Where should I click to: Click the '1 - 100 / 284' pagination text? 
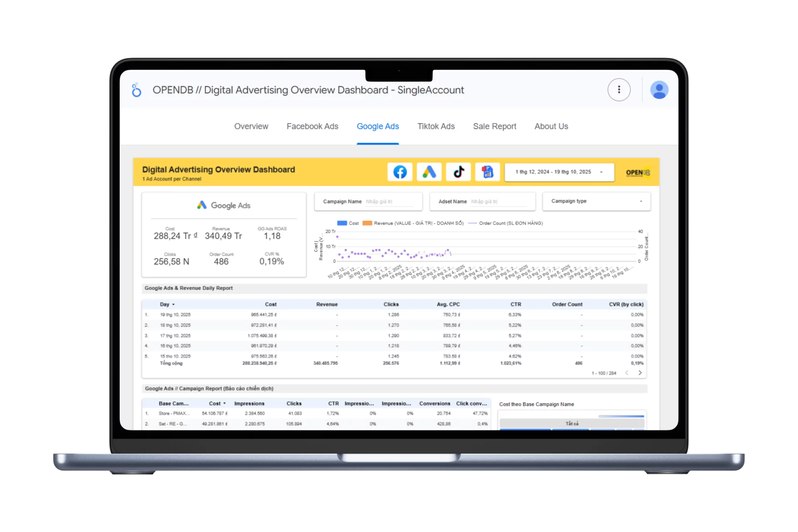[604, 373]
